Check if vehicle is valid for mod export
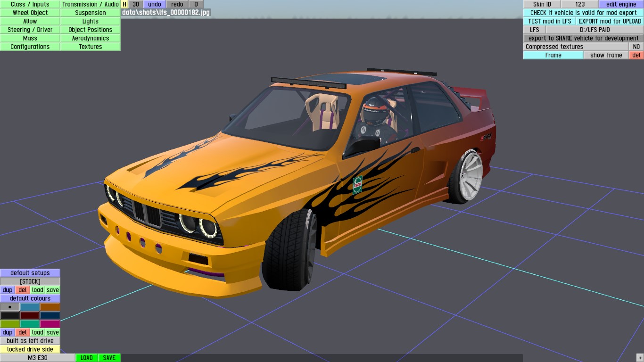The height and width of the screenshot is (362, 644). point(583,13)
